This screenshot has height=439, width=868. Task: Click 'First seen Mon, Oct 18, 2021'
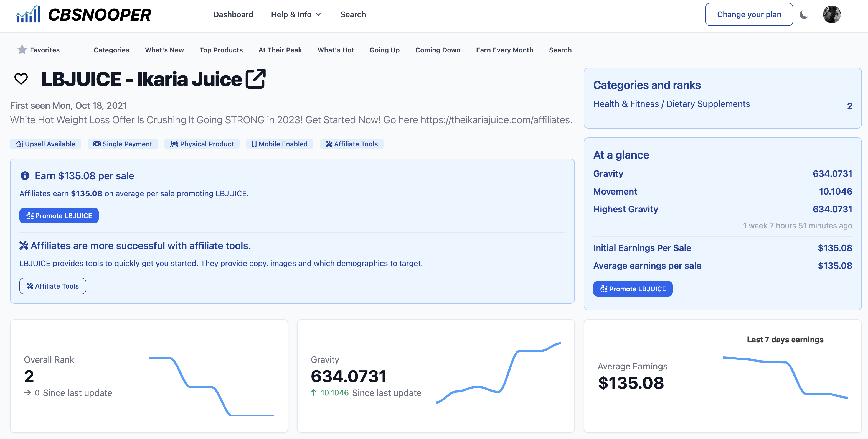tap(68, 105)
